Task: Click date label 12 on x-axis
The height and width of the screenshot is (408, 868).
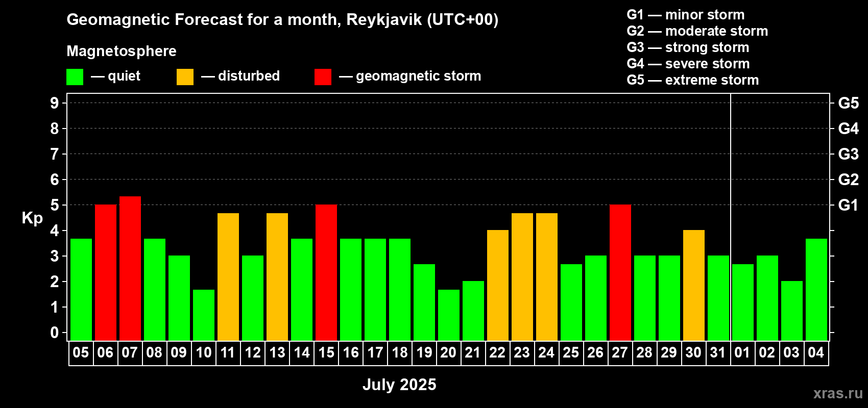Action: (x=253, y=352)
